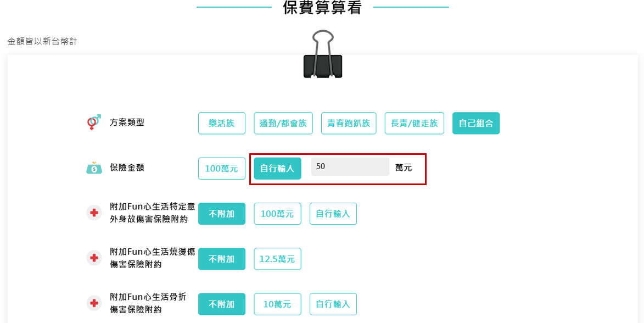Click red cross icon for 骨折 rider
The height and width of the screenshot is (323, 644).
94,303
